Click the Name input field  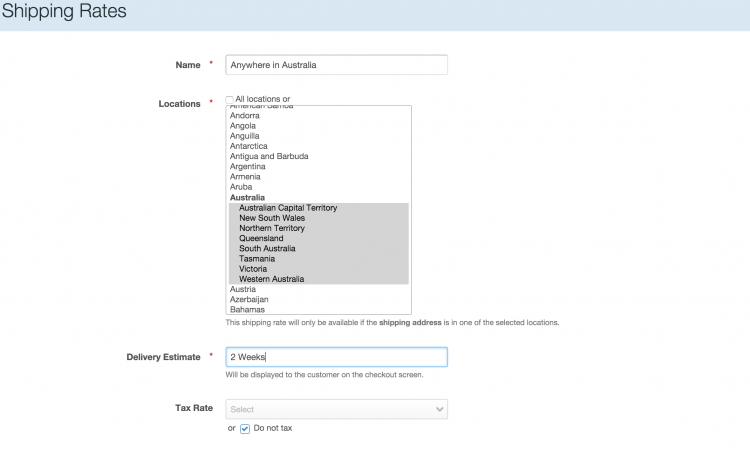(336, 65)
